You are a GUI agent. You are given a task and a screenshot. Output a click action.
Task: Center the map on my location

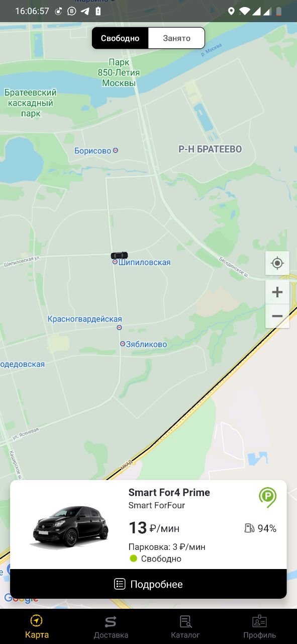click(277, 263)
